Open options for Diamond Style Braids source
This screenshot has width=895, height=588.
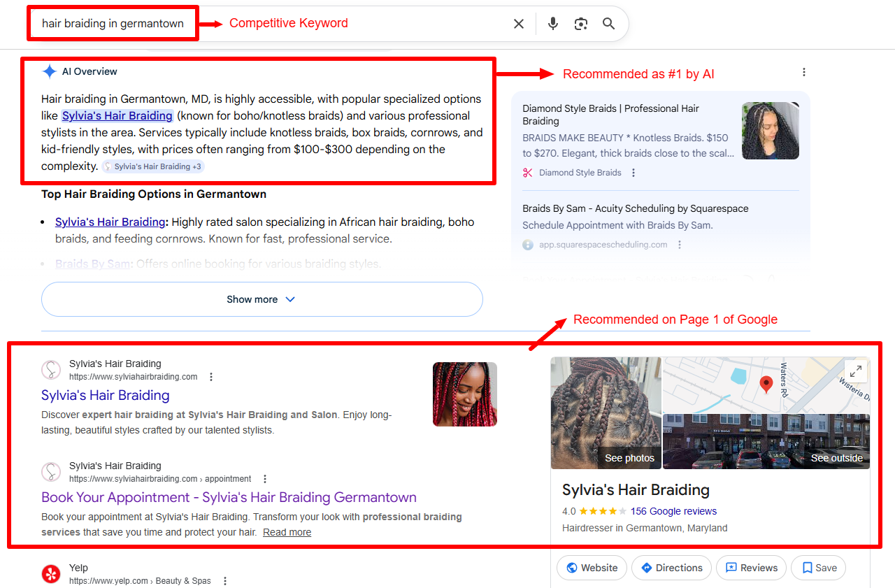point(633,173)
